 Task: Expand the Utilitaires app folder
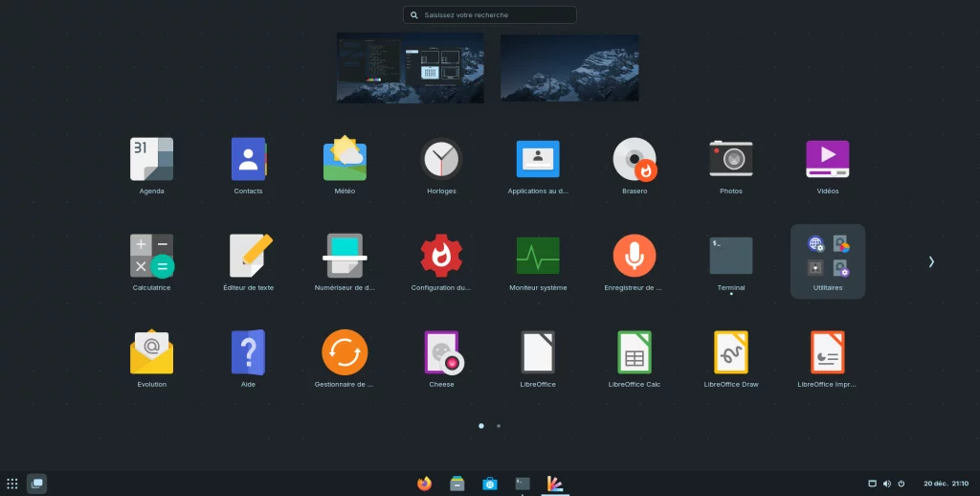point(828,259)
